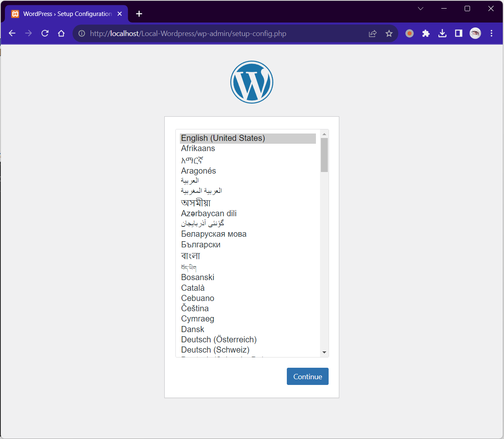This screenshot has height=439, width=504.
Task: Select the WordPress Setup Configuration tab
Action: pyautogui.click(x=67, y=14)
